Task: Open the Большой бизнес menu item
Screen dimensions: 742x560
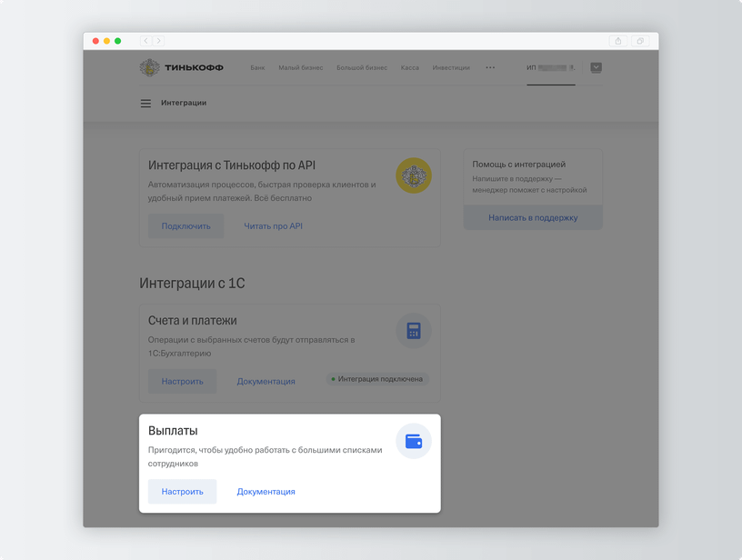Action: 362,67
